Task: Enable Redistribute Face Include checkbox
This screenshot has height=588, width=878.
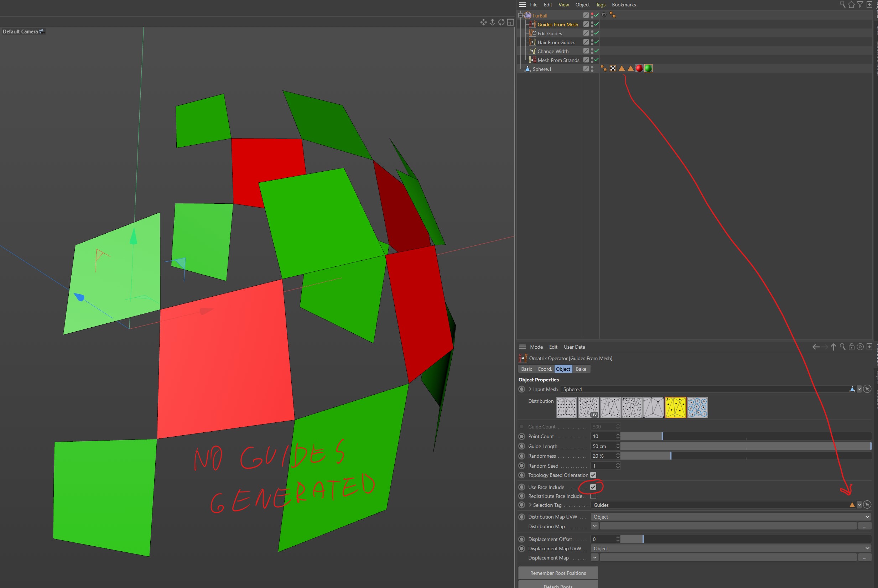Action: 593,496
